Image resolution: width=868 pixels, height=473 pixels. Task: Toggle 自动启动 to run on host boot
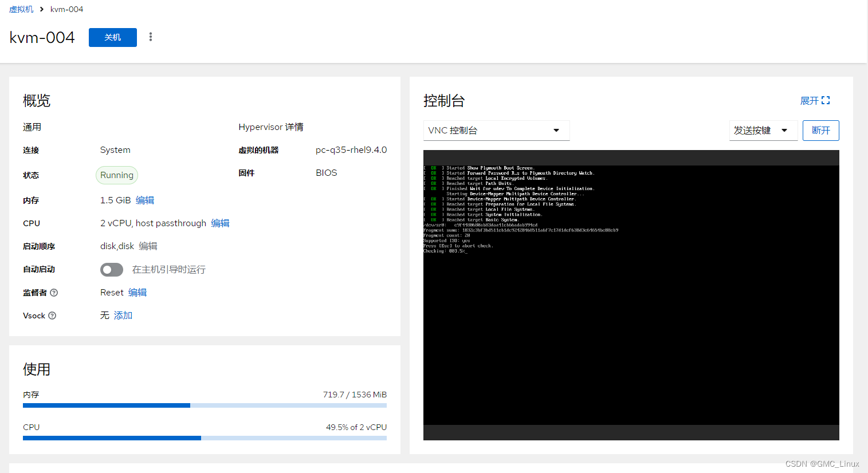pos(111,269)
